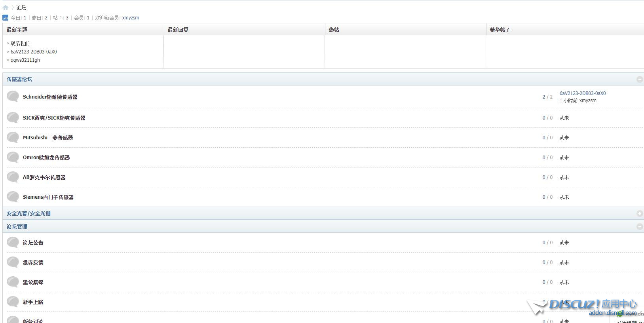Screen dimensions: 644x323
Task: Click the 最新主题 column header
Action: coord(17,30)
